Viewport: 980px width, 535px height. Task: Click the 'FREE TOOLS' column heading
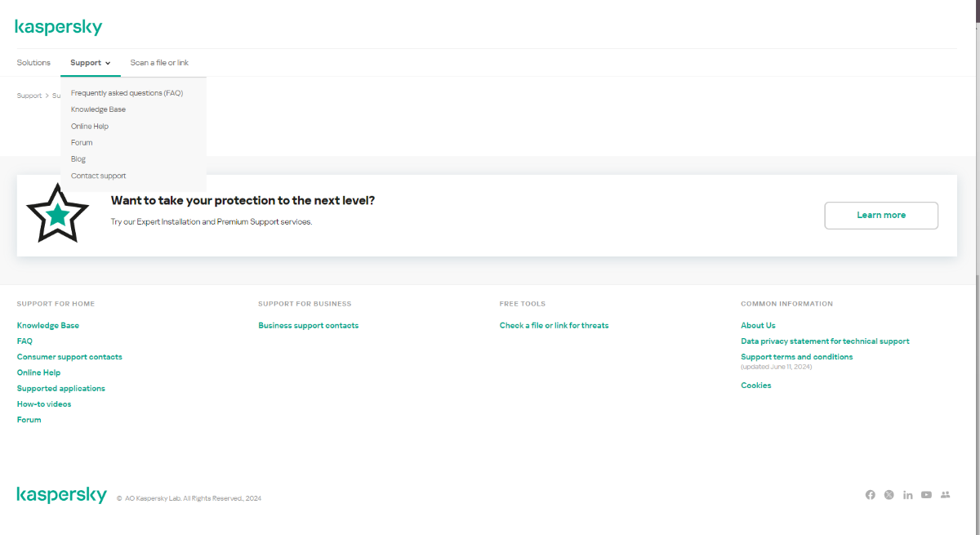522,304
